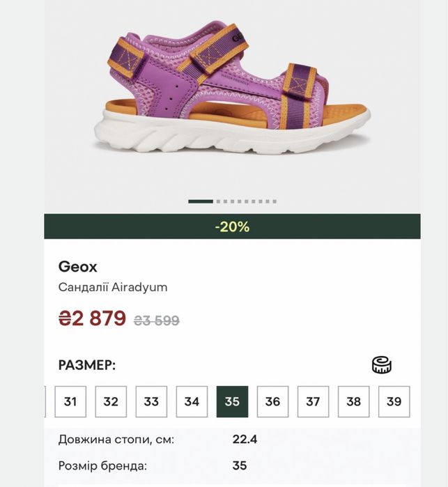Choose size 34

click(x=192, y=401)
